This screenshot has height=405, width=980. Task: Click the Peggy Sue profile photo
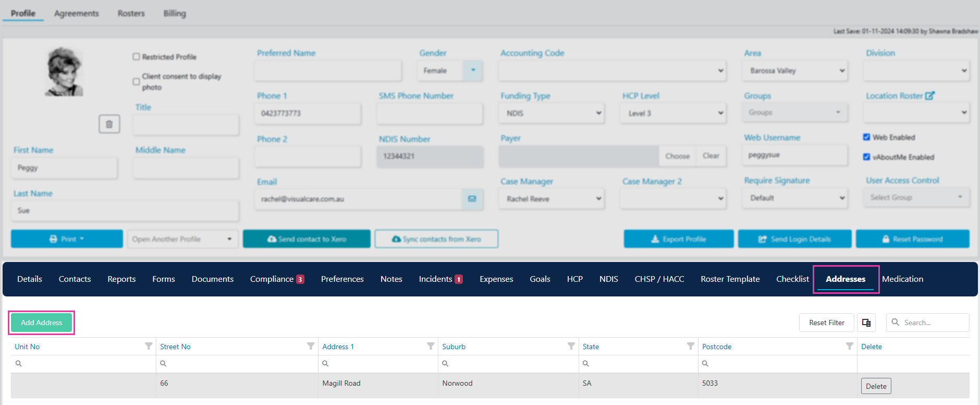click(x=64, y=72)
